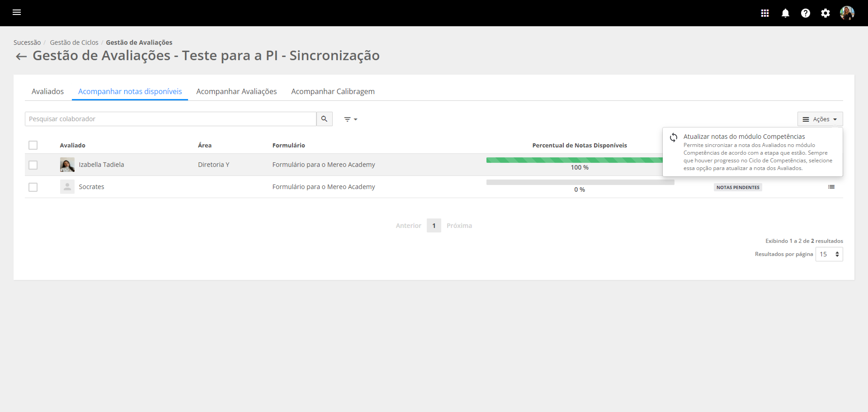Click the help question mark icon
868x412 pixels.
coord(805,13)
